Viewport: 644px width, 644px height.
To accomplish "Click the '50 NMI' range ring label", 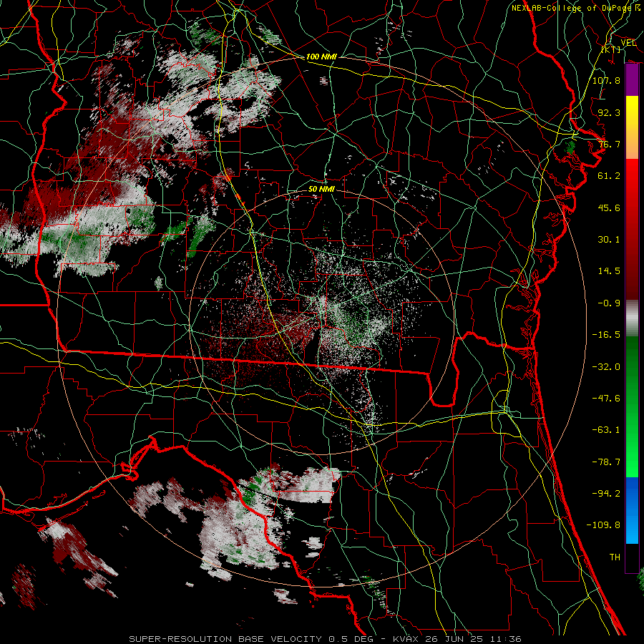I will coord(321,189).
